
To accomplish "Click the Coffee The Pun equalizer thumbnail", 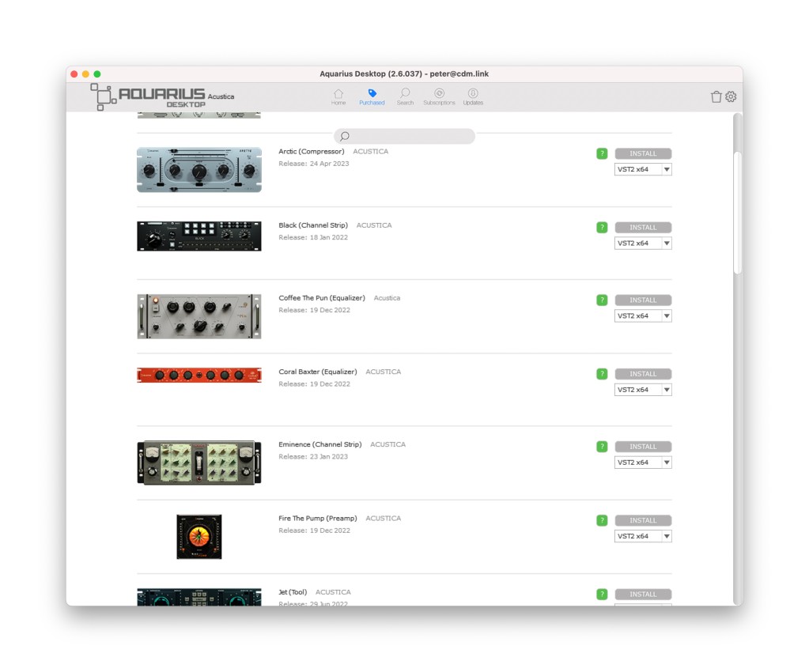I will 199,316.
